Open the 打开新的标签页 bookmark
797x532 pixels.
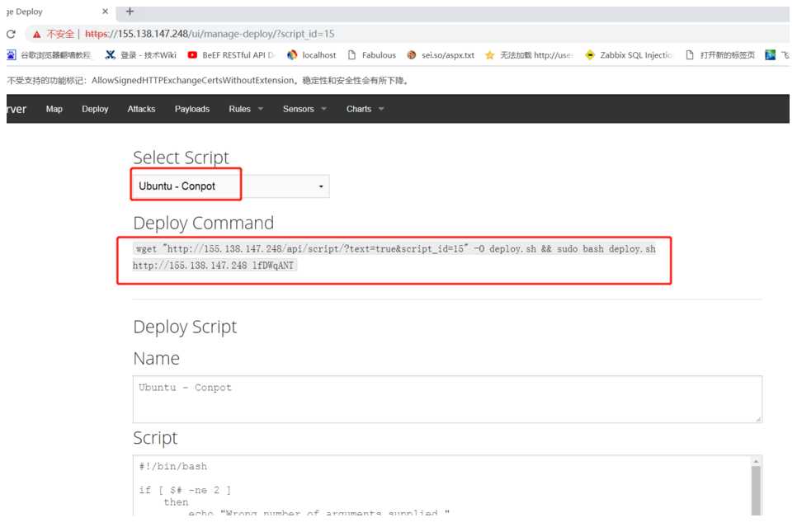719,55
